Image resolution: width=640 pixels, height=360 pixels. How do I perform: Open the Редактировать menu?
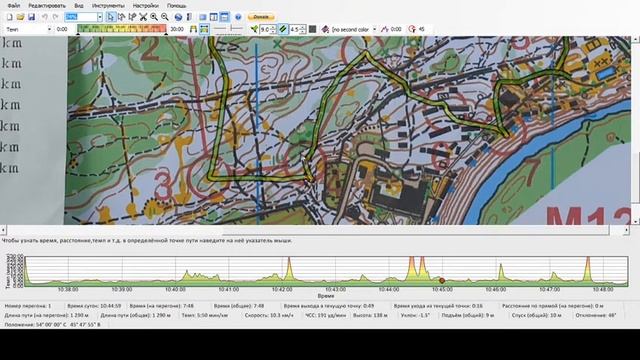tap(47, 6)
